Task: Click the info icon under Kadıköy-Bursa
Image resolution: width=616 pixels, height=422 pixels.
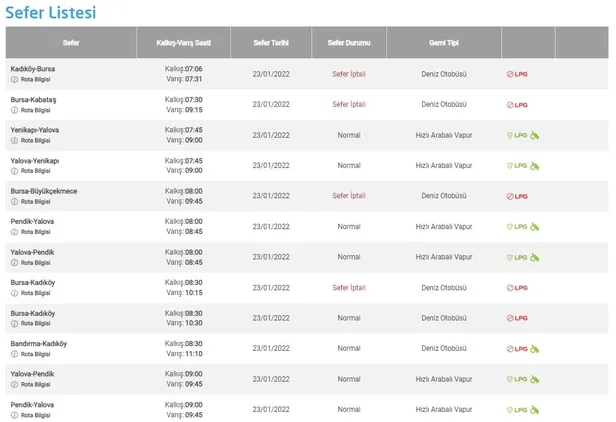Action: coord(14,80)
